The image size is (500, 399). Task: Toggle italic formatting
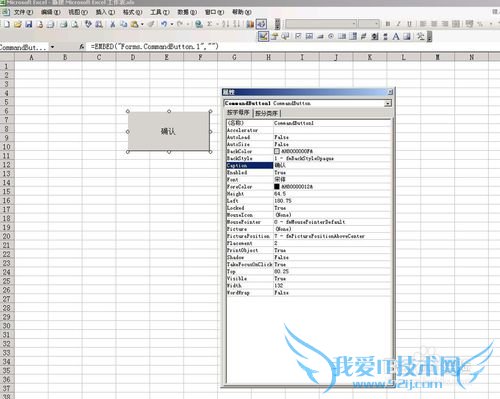(x=398, y=24)
